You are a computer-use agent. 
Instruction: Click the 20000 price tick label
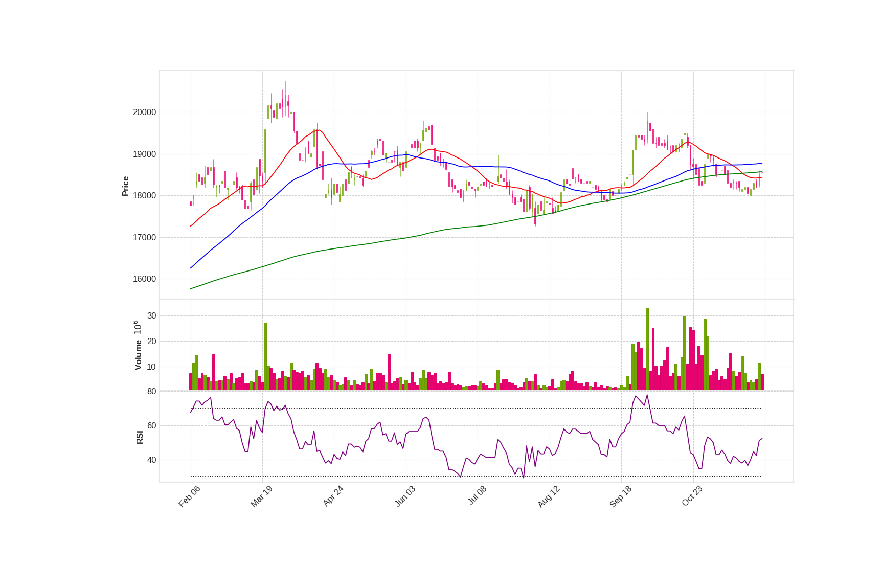[144, 112]
